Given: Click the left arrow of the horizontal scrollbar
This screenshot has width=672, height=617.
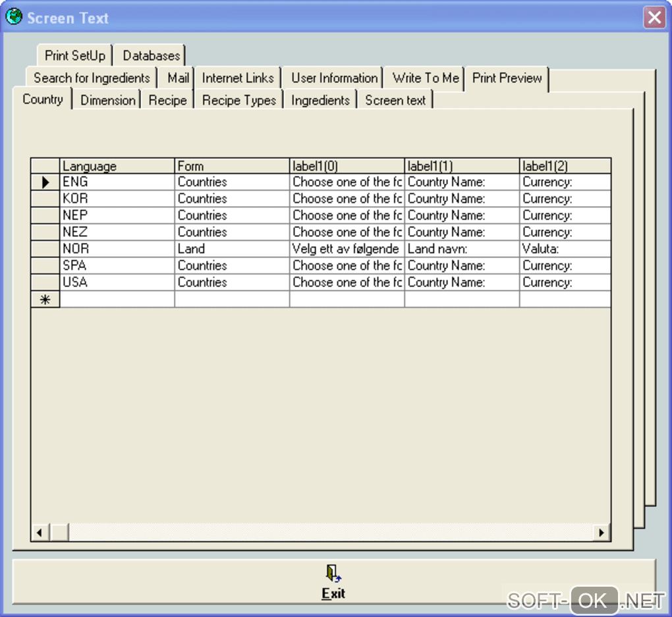Looking at the screenshot, I should [40, 533].
